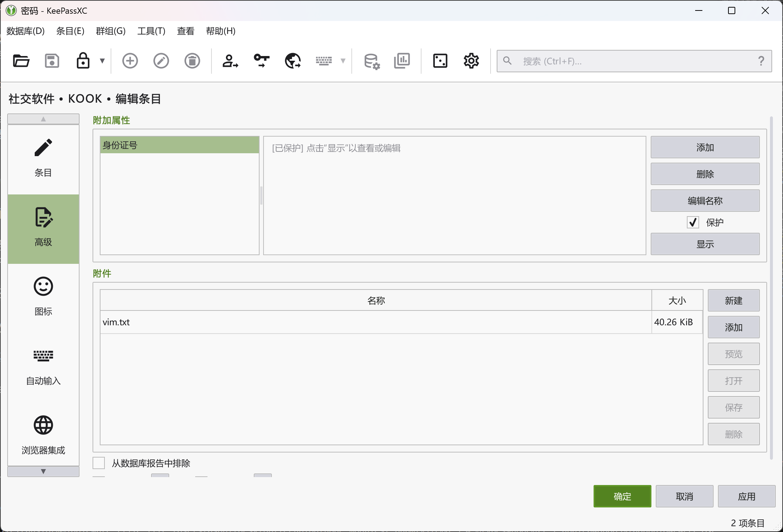Open the 群组(G) menu
This screenshot has width=783, height=532.
111,31
